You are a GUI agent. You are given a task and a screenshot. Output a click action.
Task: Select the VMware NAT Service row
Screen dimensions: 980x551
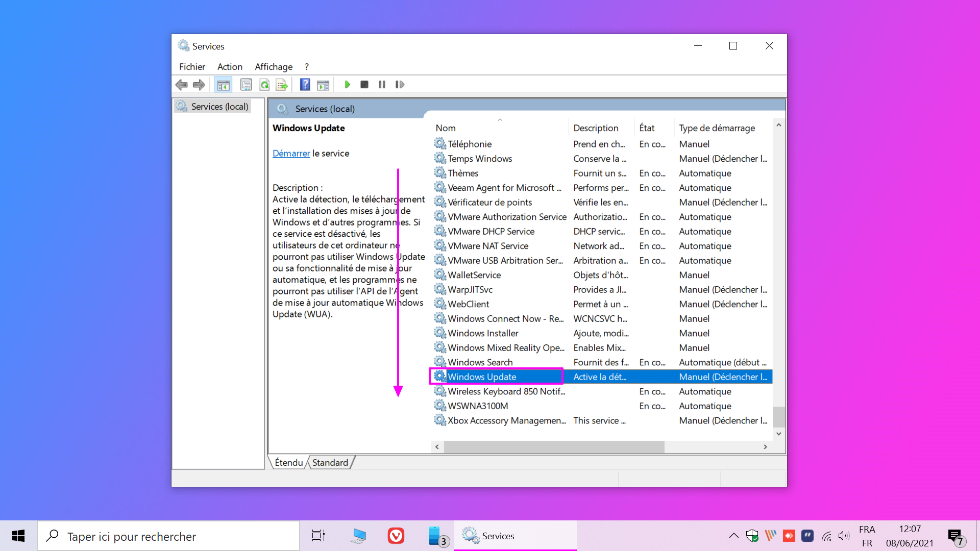pyautogui.click(x=602, y=246)
